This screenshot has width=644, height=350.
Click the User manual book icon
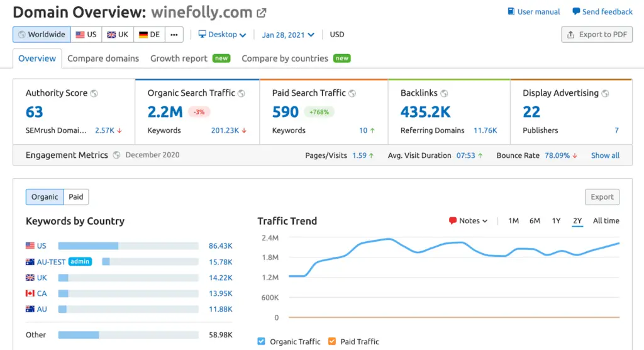(x=511, y=12)
